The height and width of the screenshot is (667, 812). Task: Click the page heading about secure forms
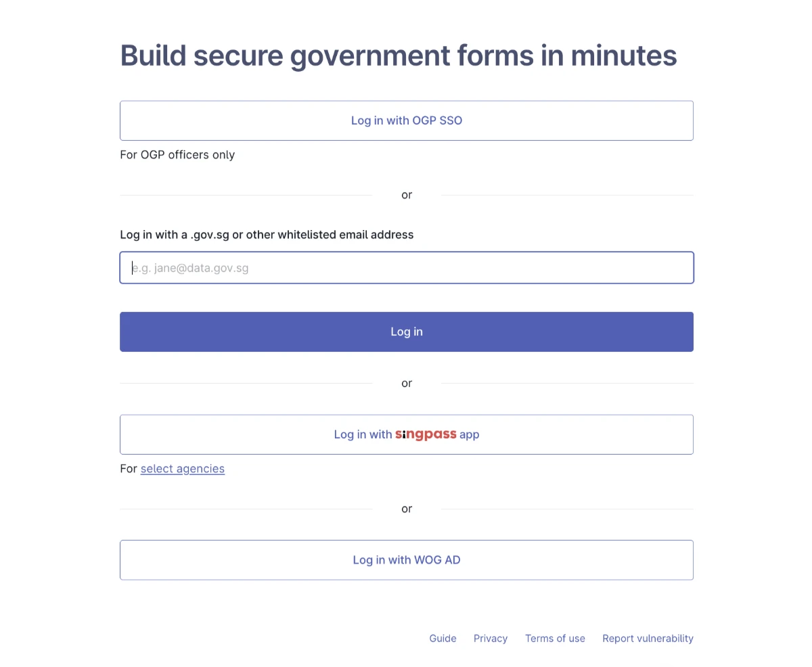point(398,55)
